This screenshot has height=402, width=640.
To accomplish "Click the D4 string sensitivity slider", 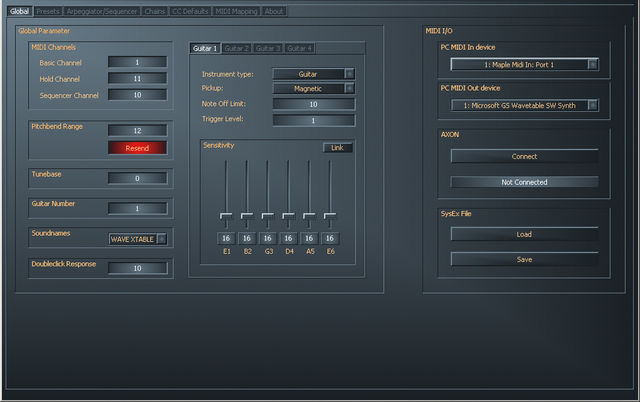I will click(288, 215).
